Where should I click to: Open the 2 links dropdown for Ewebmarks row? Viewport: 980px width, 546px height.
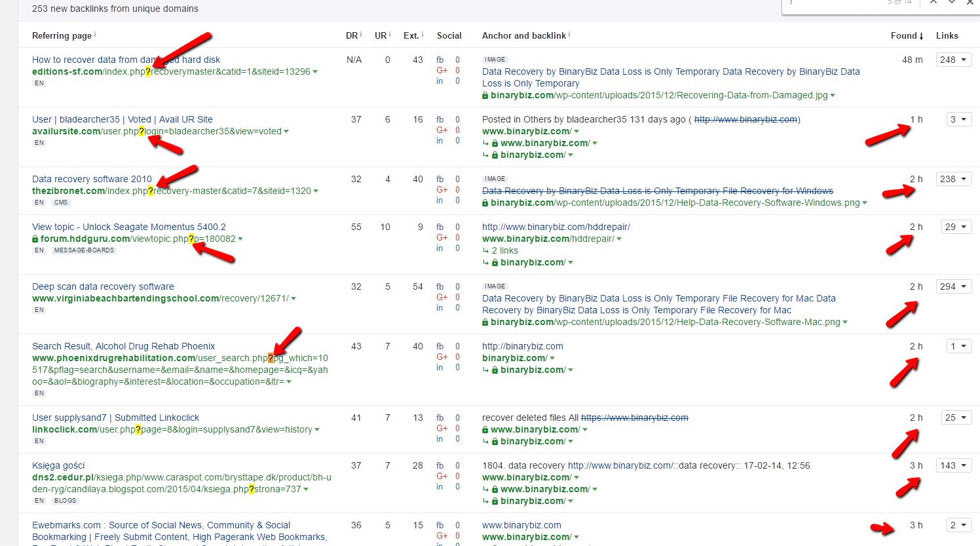[x=958, y=525]
